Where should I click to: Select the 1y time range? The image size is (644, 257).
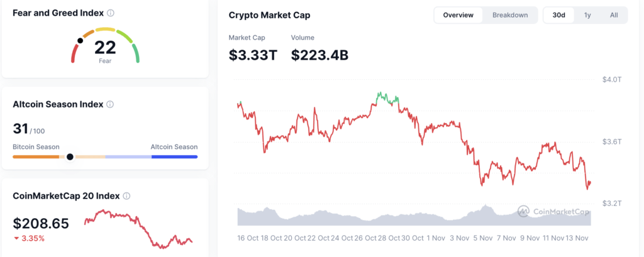pos(587,15)
